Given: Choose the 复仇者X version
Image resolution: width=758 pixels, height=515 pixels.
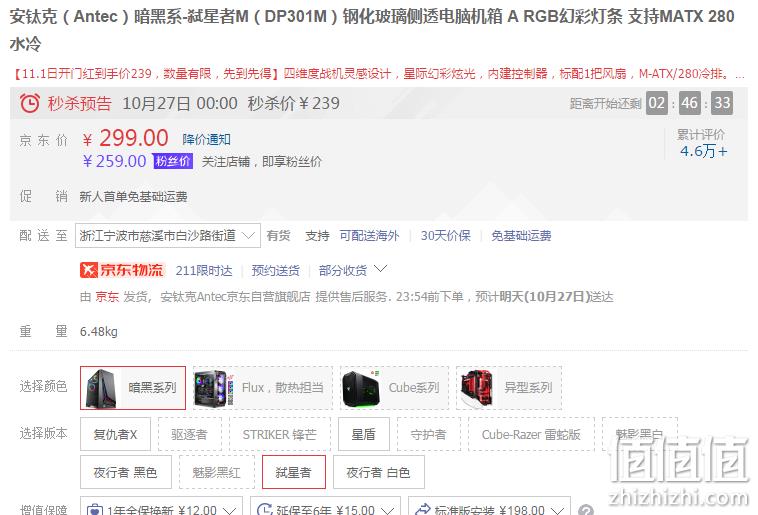Looking at the screenshot, I should (x=116, y=434).
